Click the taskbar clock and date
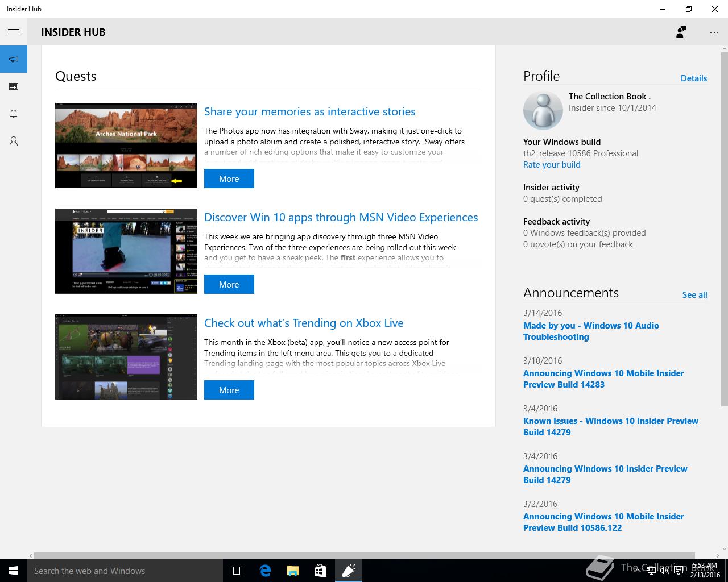The height and width of the screenshot is (582, 728). (705, 571)
